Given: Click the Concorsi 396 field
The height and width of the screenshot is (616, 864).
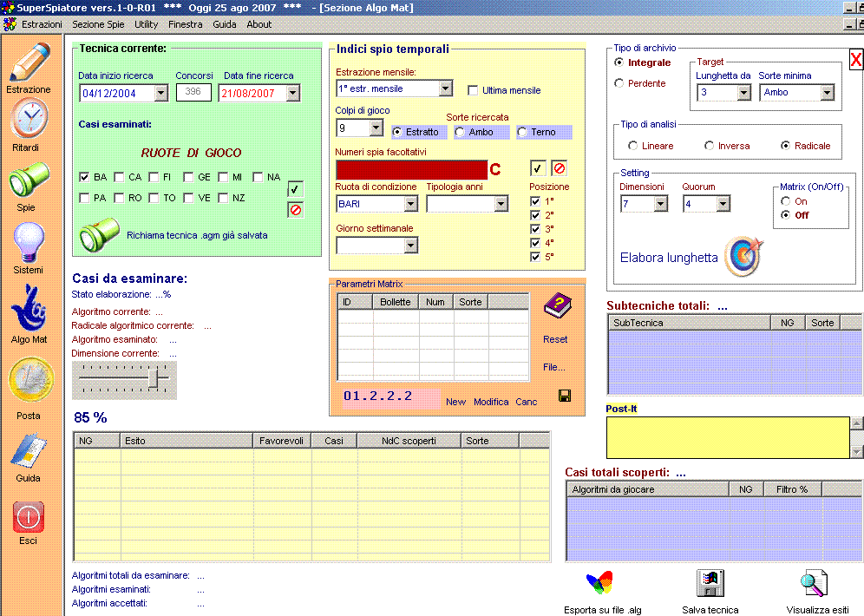Looking at the screenshot, I should pos(193,92).
